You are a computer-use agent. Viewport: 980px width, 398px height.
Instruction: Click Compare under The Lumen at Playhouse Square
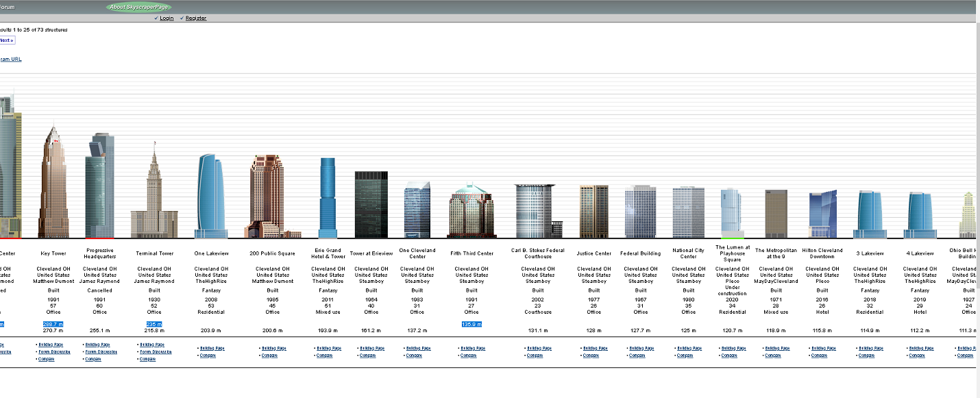[730, 356]
